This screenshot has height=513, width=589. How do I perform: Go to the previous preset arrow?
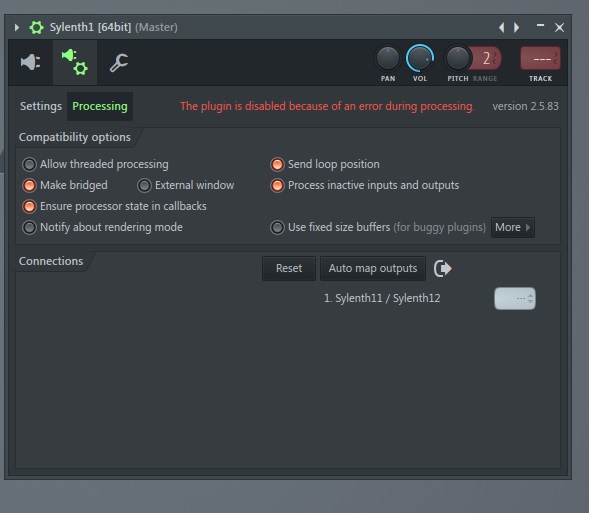[501, 27]
